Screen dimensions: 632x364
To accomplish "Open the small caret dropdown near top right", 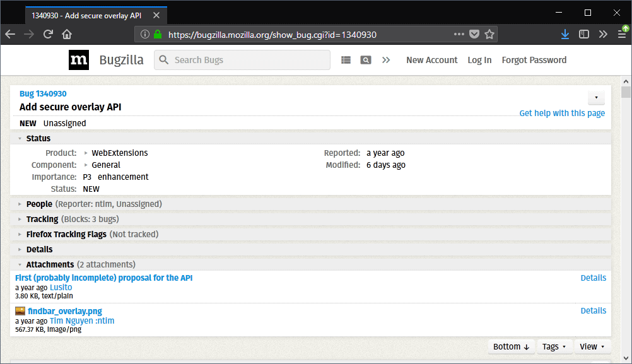I will click(x=595, y=98).
